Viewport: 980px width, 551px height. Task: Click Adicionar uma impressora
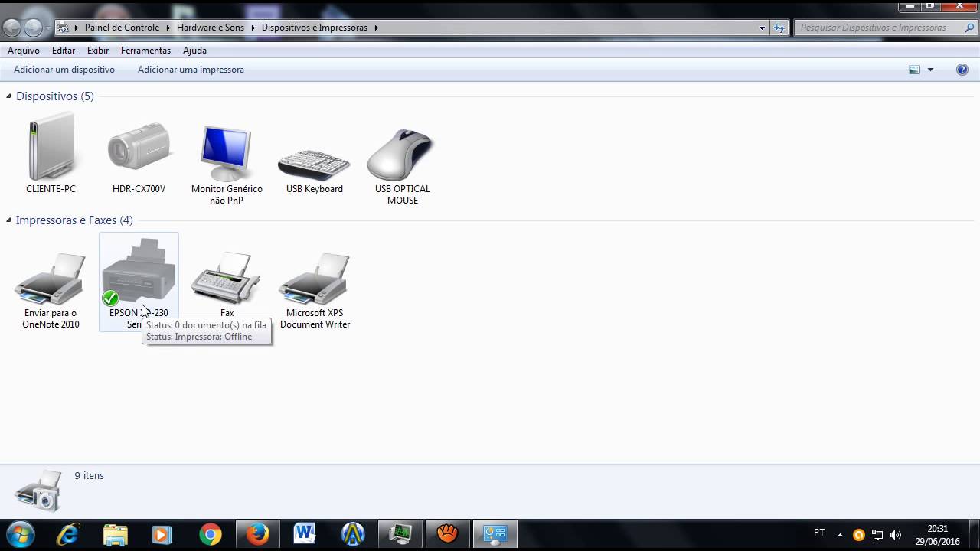tap(191, 70)
